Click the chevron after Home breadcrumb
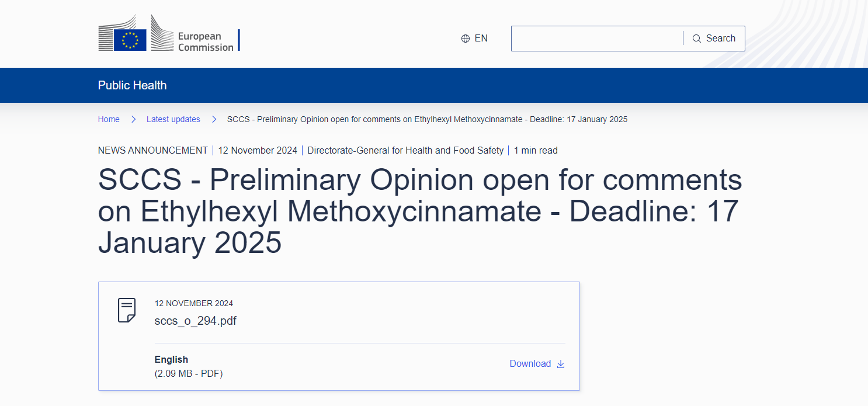 [x=133, y=119]
